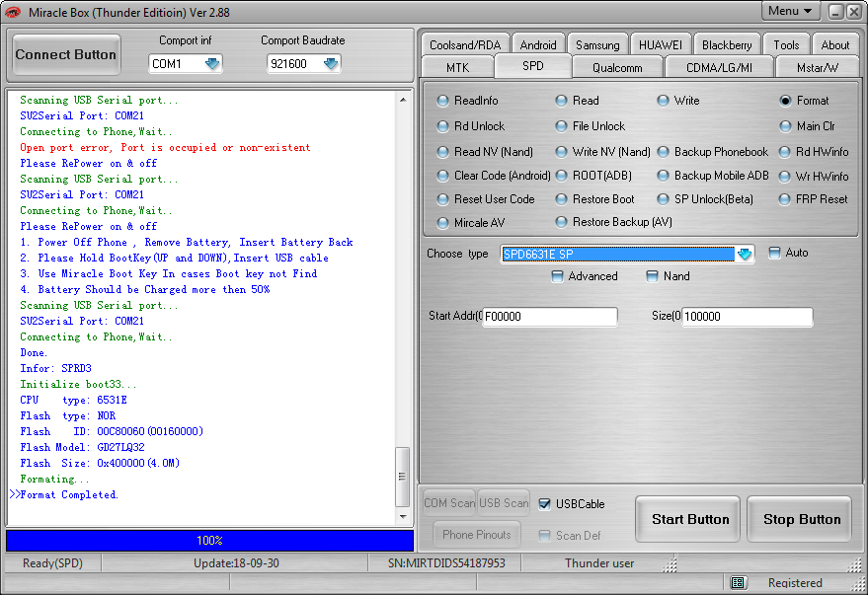The height and width of the screenshot is (595, 868).
Task: Click the COM Scan button
Action: (449, 503)
